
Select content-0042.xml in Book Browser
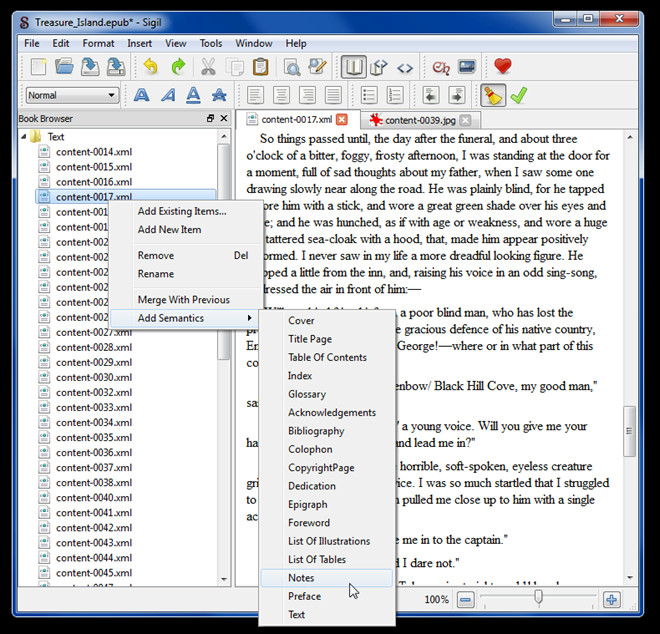coord(93,528)
